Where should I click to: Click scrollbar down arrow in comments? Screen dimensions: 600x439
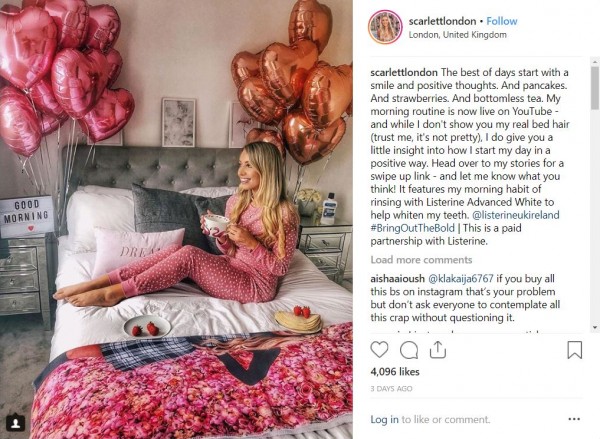(x=595, y=328)
